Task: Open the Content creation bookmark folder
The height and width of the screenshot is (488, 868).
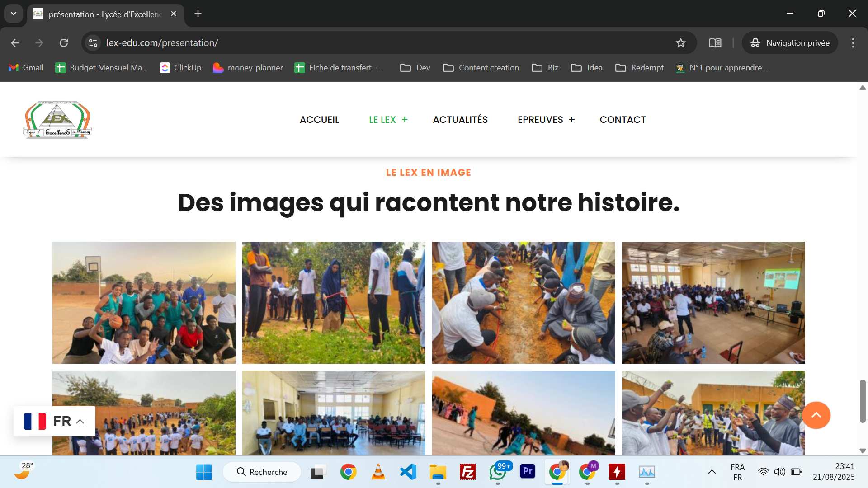Action: click(x=481, y=68)
